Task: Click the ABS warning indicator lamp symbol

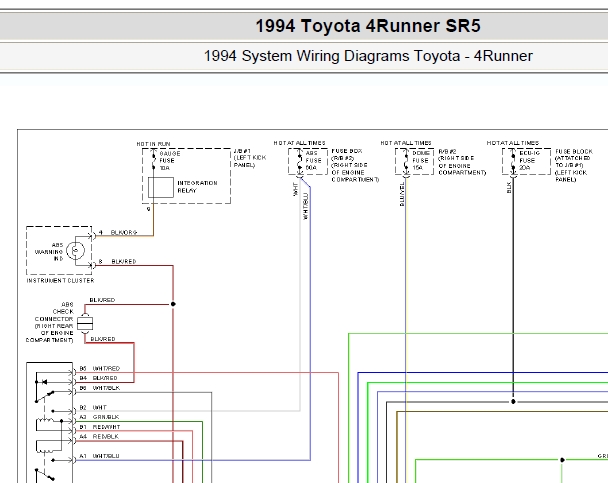Action: pyautogui.click(x=76, y=250)
